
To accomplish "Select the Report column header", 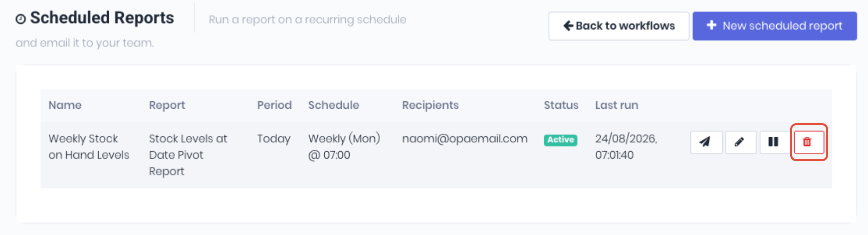I will 167,105.
